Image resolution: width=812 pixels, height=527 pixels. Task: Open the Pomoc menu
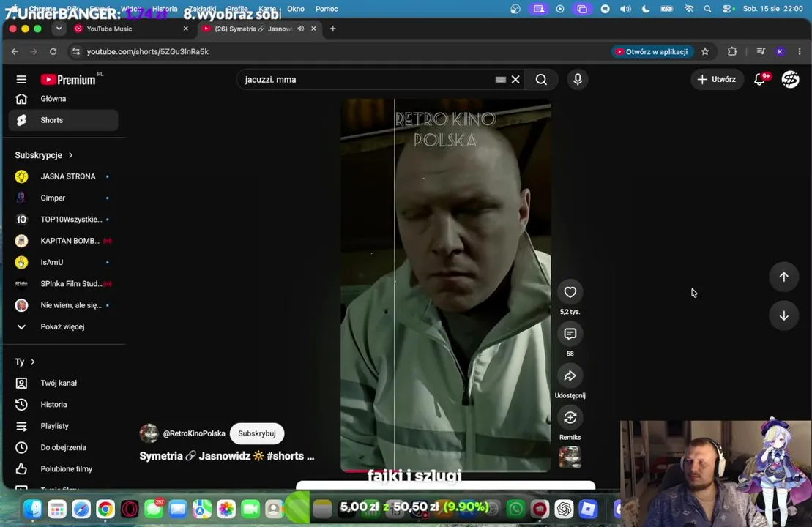coord(327,9)
